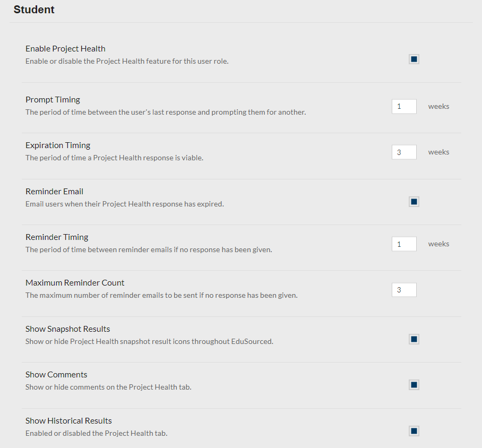Toggle the Show Historical Results checkbox
The width and height of the screenshot is (482, 448).
414,431
